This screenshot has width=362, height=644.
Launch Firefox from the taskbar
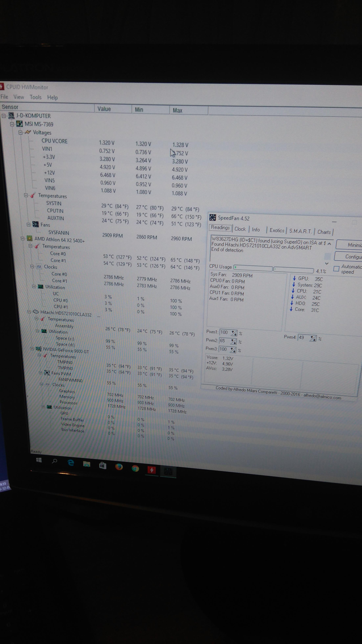(x=119, y=467)
